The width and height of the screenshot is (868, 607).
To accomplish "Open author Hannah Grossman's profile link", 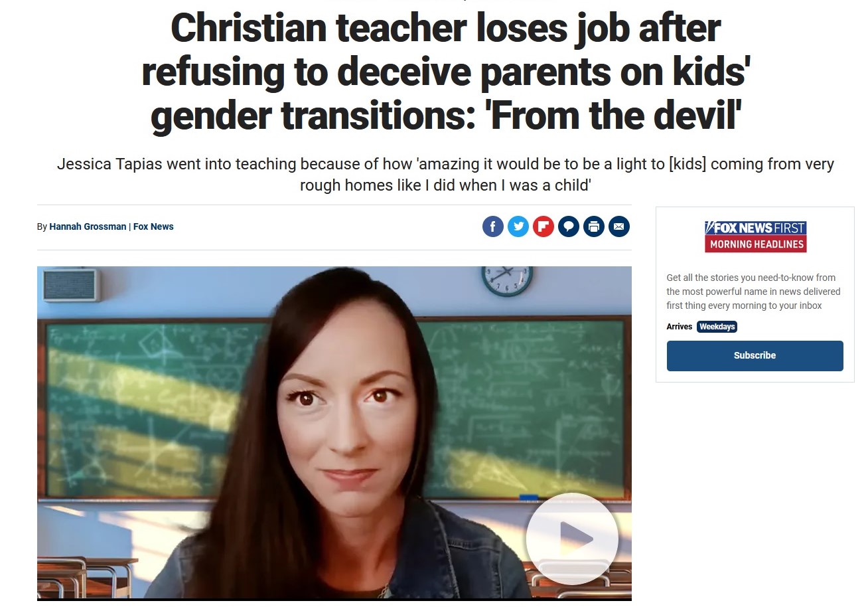I will pyautogui.click(x=88, y=226).
